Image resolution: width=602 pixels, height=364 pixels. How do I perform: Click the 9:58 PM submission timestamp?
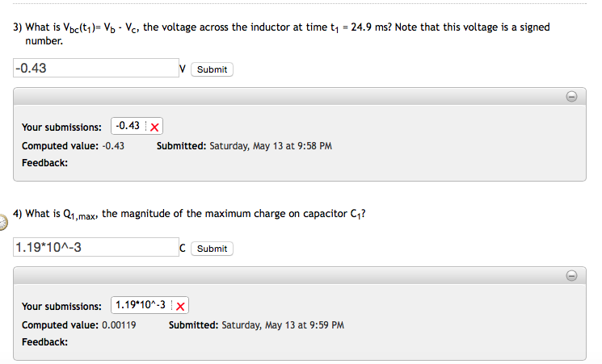[x=244, y=146]
